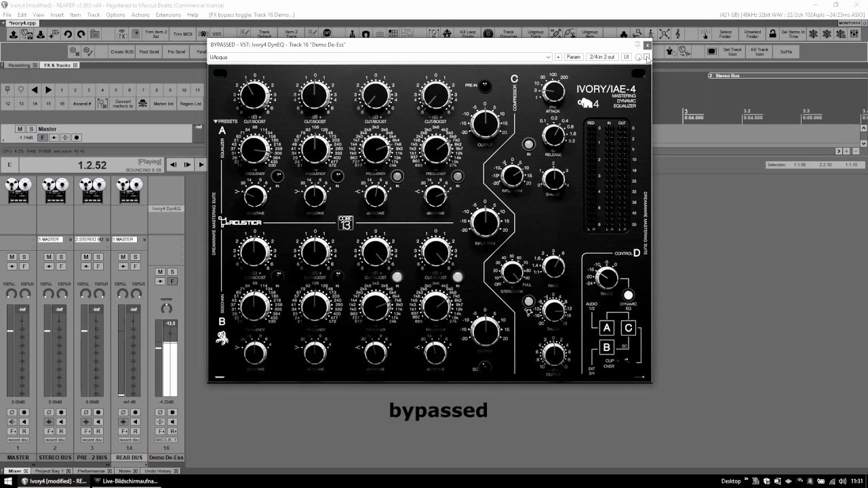Click the previous marker left arrow icon
Image resolution: width=868 pixels, height=488 pixels.
coord(35,89)
